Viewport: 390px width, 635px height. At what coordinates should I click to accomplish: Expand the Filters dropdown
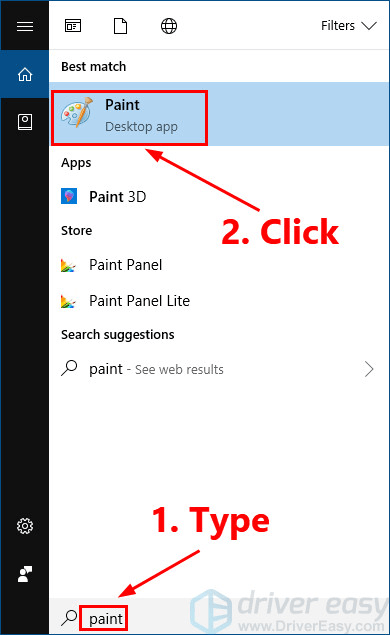tap(349, 26)
